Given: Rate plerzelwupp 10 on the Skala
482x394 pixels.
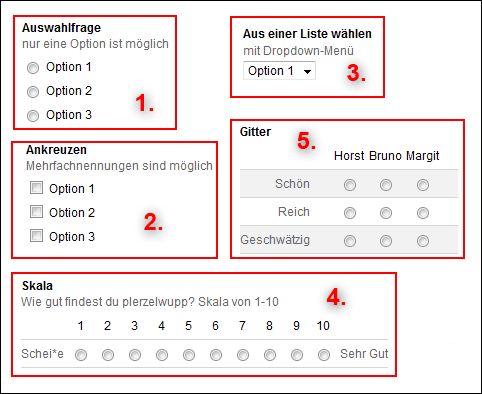Looking at the screenshot, I should click(x=324, y=355).
